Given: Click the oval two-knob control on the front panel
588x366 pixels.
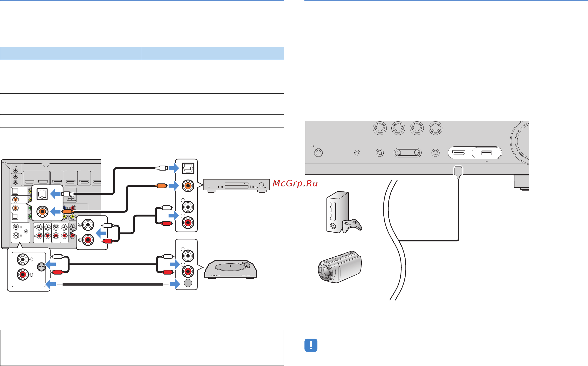Looking at the screenshot, I should tap(408, 153).
